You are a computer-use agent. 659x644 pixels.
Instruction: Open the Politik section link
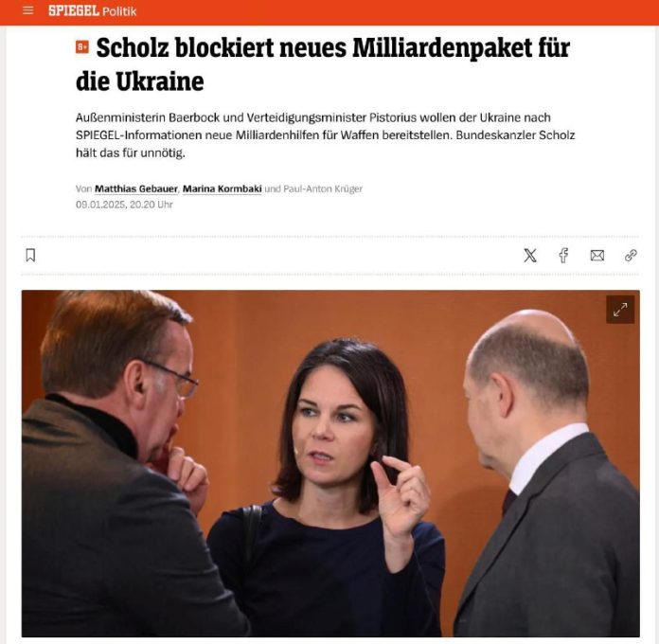119,11
